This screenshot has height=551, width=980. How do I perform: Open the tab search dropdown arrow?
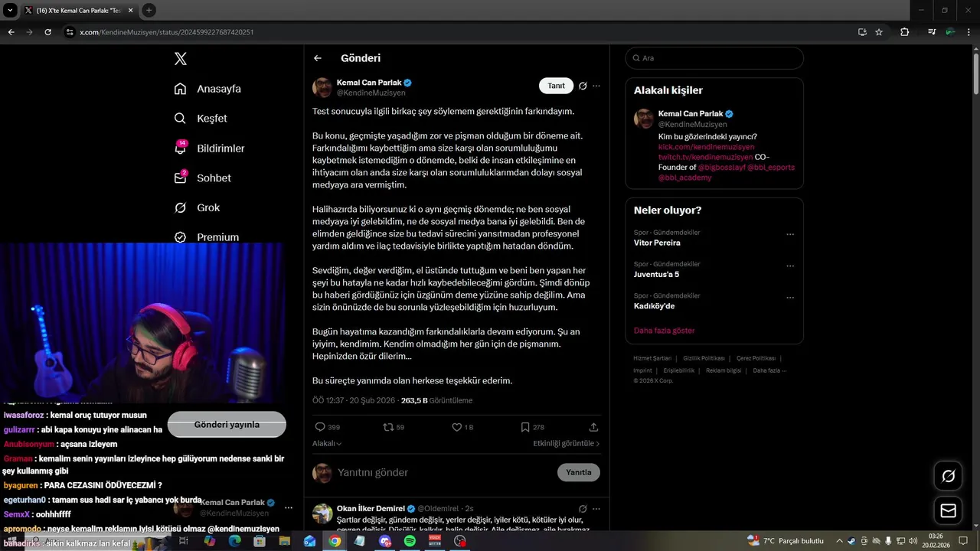10,10
